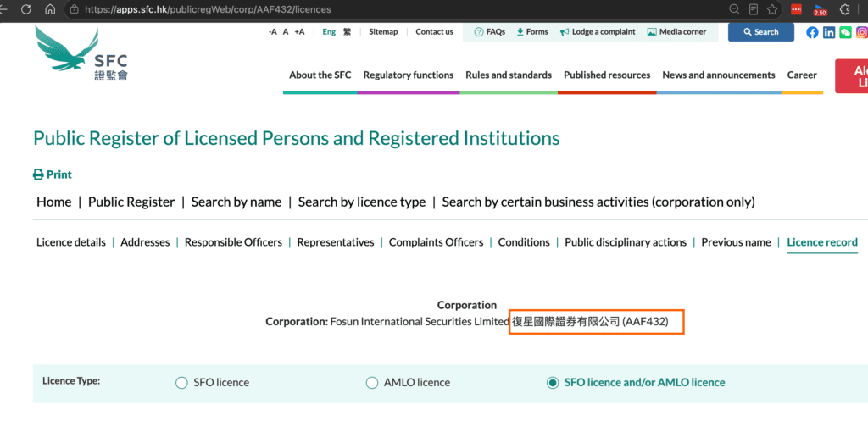This screenshot has width=868, height=421.
Task: Open Rules and standards menu
Action: click(509, 75)
